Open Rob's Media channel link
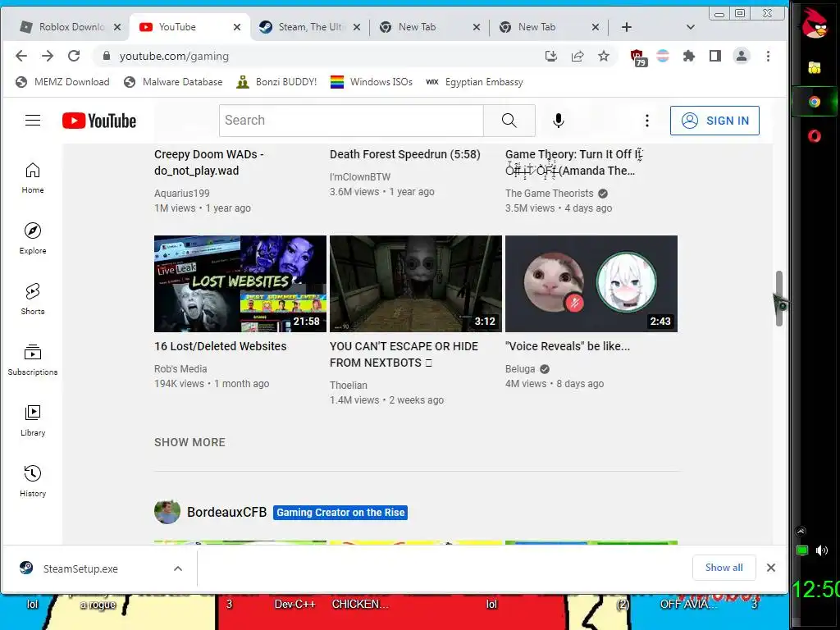 (180, 368)
